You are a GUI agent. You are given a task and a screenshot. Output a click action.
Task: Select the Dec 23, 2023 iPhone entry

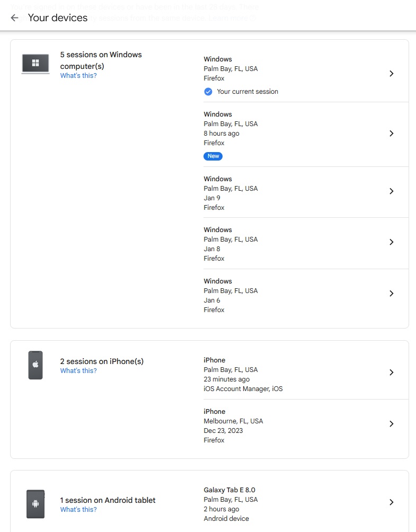click(306, 425)
